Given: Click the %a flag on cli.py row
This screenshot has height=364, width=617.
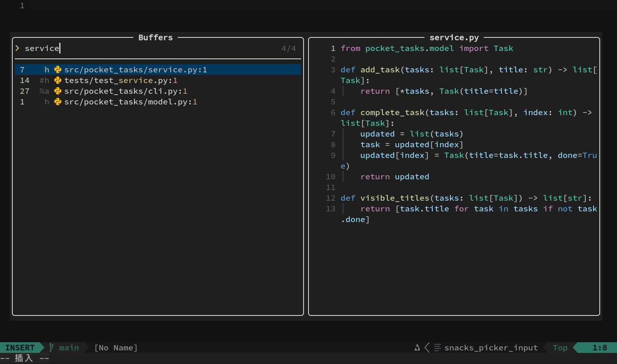Looking at the screenshot, I should (x=44, y=91).
